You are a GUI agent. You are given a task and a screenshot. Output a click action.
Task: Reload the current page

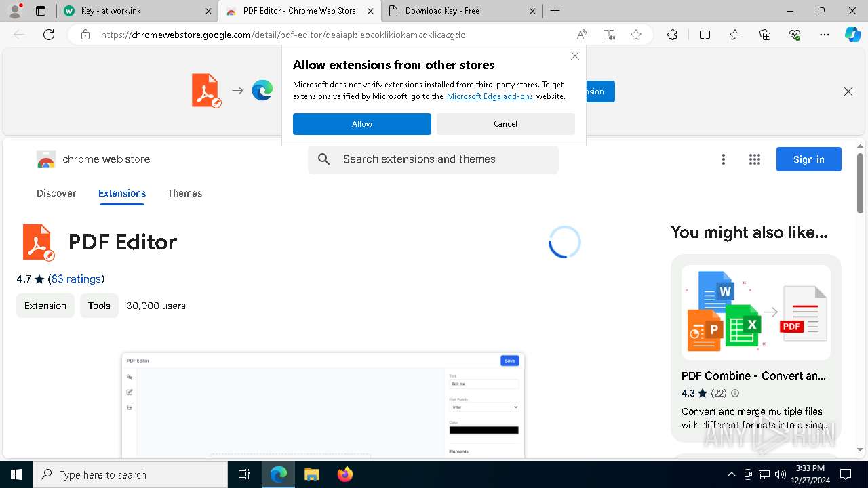(49, 35)
